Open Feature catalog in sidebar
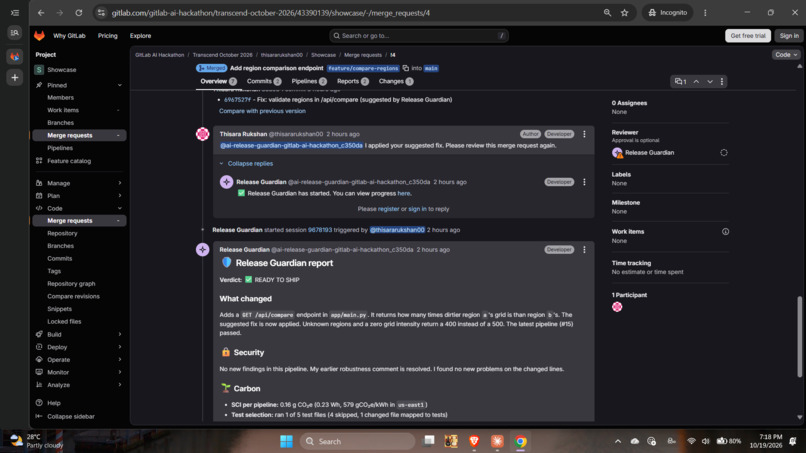 (69, 161)
